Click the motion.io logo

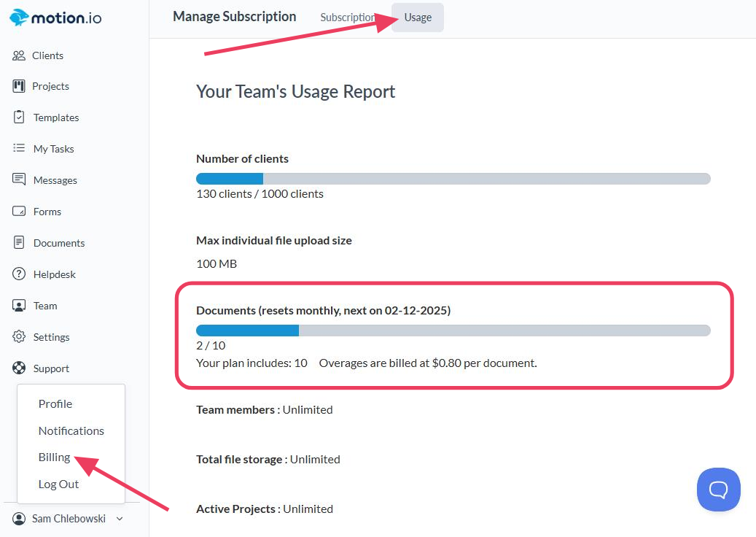point(55,18)
